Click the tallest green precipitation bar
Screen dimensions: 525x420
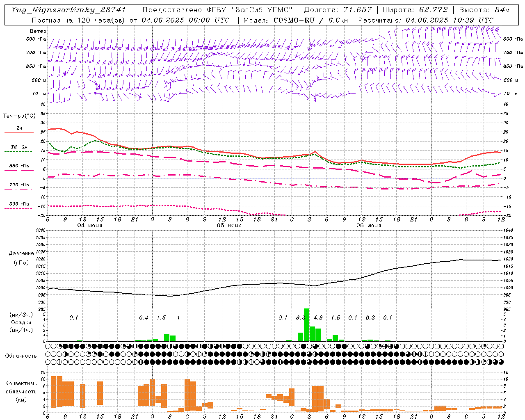click(306, 325)
